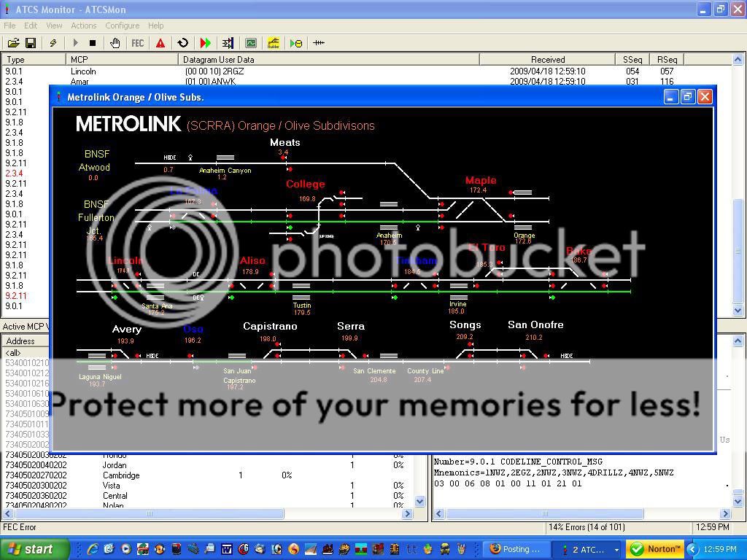The height and width of the screenshot is (560, 747).
Task: Toggle HIDE at right of lower track
Action: 565,356
